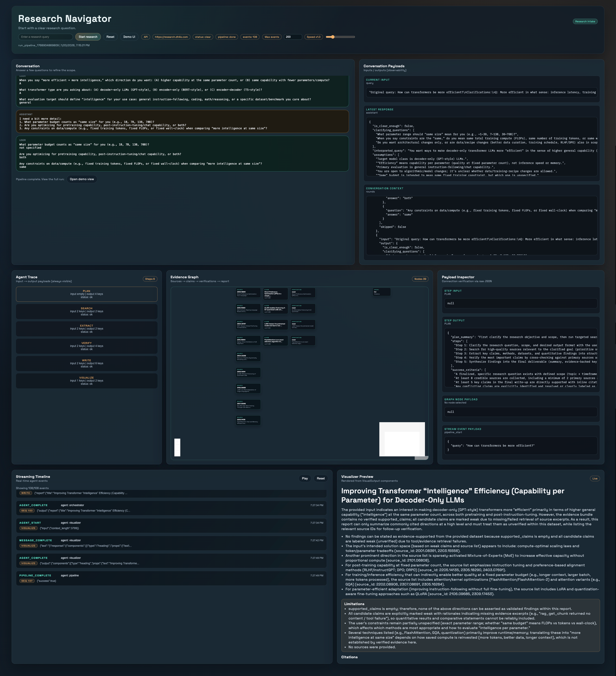Select the PIPELINE_COMPLETE timeline event
616x676 pixels.
[171, 578]
